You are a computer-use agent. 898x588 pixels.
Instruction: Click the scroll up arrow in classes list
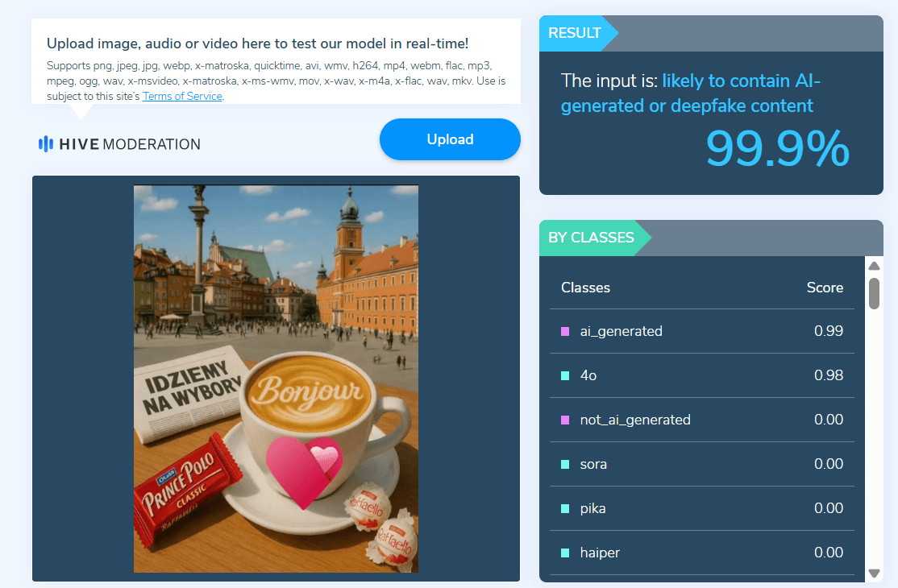(x=874, y=266)
